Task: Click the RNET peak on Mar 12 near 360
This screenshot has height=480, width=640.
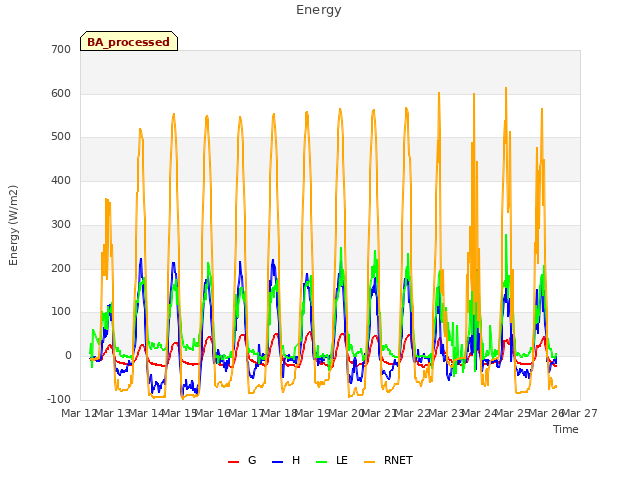Action: 106,199
